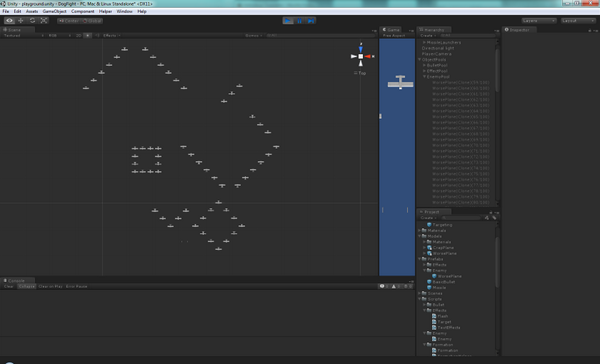Screen dimensions: 600x364
Task: Click the center cube of scene gizmo
Action: (x=360, y=56)
